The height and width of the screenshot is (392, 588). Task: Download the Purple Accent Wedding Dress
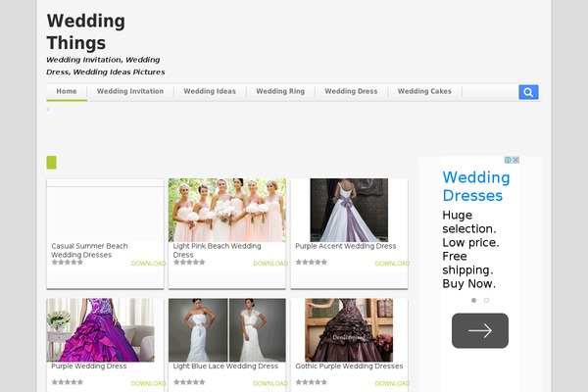point(392,264)
